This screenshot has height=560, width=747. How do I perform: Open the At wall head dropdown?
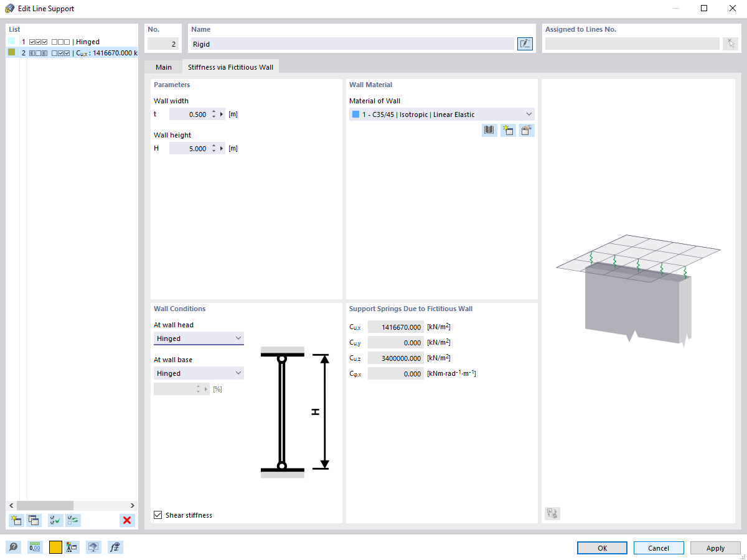click(x=240, y=338)
